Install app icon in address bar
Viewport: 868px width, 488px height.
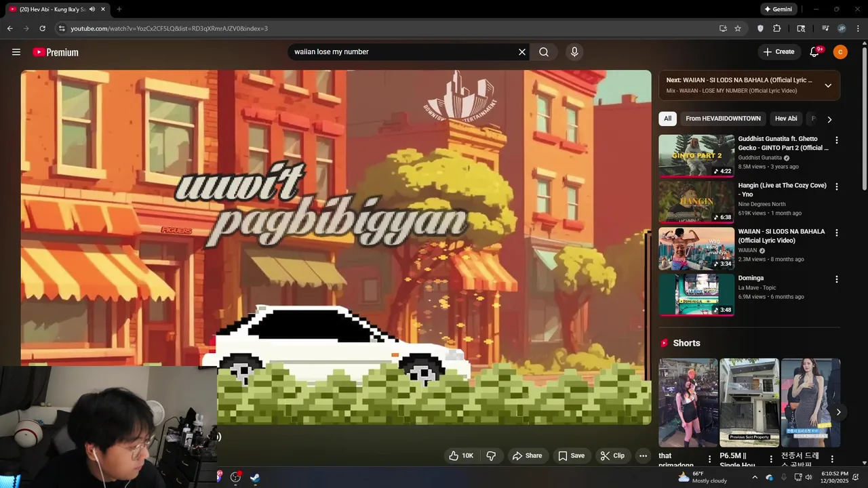pos(723,28)
